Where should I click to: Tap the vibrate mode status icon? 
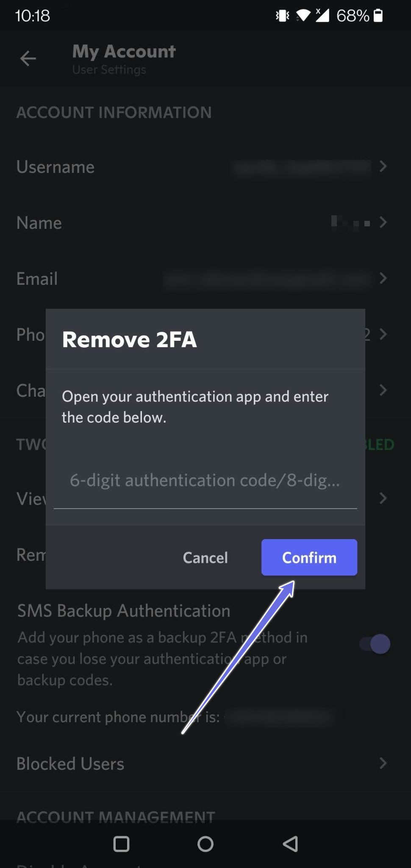point(282,16)
